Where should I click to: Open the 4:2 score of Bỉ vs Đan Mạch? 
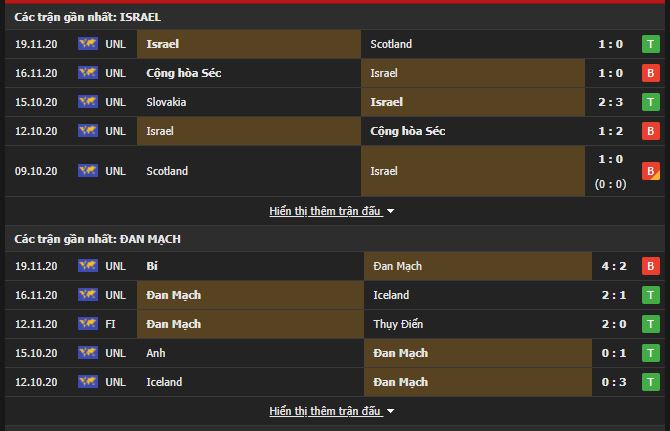tap(614, 266)
